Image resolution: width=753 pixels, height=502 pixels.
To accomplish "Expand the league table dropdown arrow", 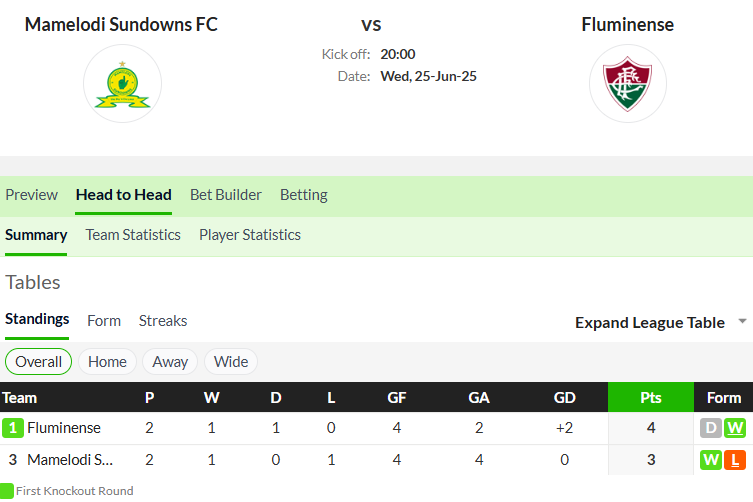I will (x=742, y=321).
